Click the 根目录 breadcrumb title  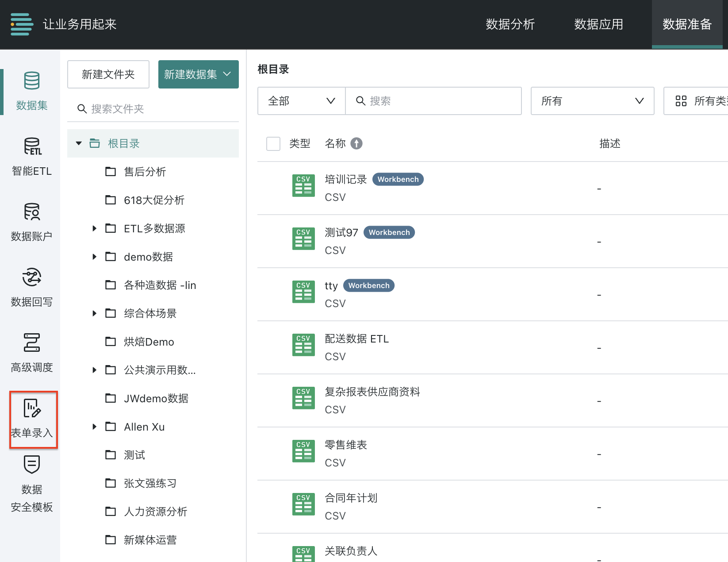point(273,69)
